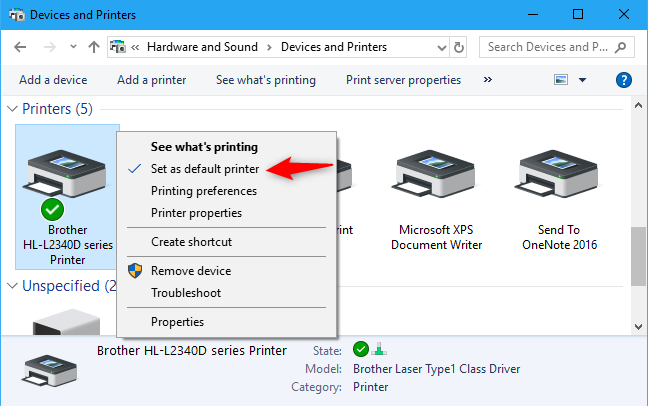
Task: Toggle Set as default printer option
Action: pyautogui.click(x=205, y=169)
